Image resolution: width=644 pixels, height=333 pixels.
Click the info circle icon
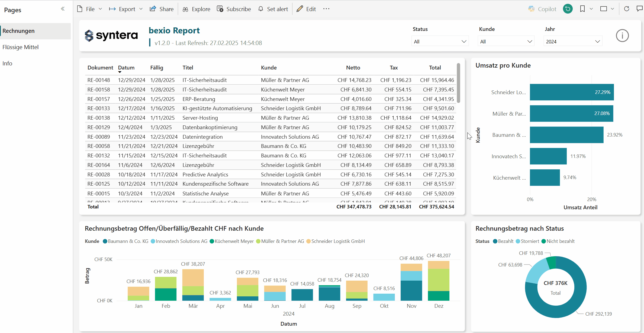point(622,36)
